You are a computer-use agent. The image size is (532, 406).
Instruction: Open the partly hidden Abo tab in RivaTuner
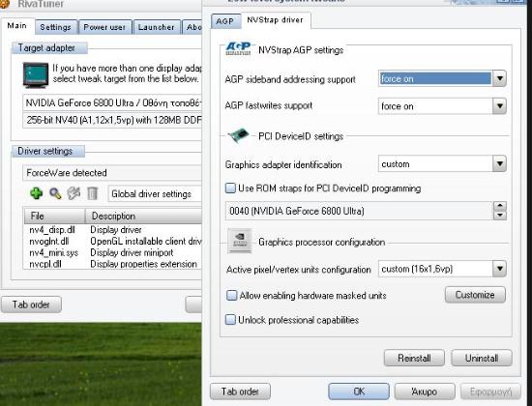click(x=192, y=27)
